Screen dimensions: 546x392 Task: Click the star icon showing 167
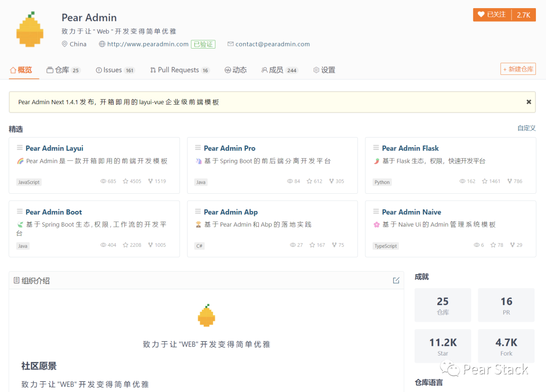pos(312,245)
